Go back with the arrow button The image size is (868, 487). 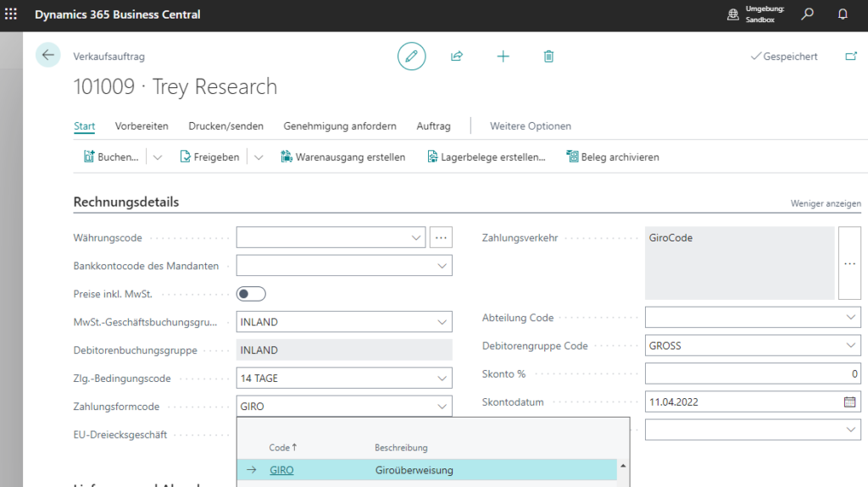[48, 55]
